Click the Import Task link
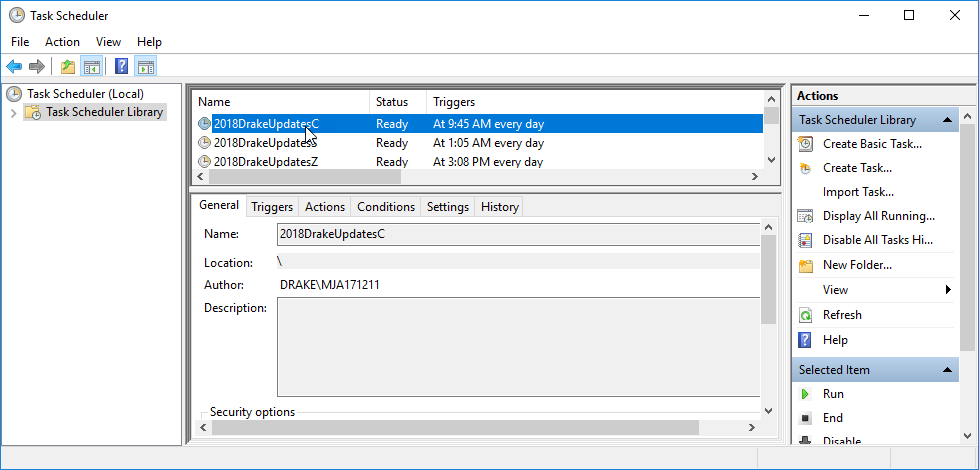 click(x=858, y=192)
